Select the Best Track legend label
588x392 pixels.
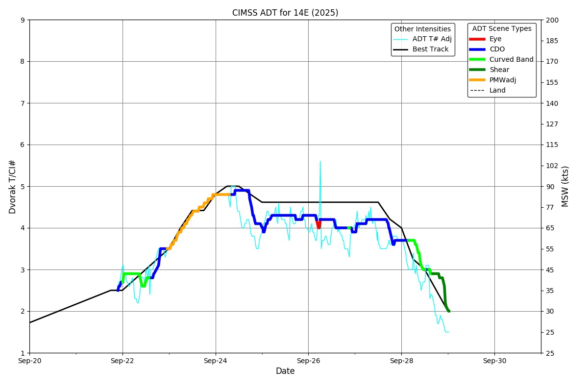[430, 49]
